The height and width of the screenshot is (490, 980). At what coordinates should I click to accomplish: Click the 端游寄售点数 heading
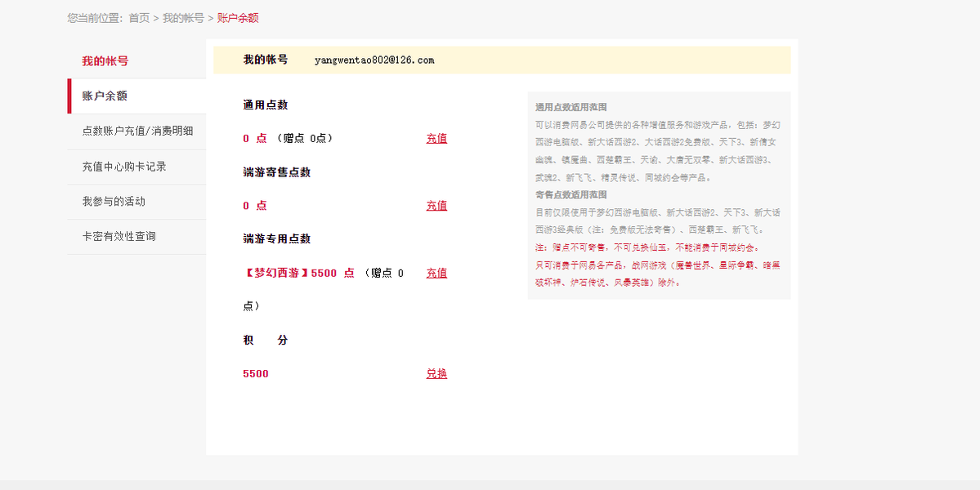[x=277, y=172]
